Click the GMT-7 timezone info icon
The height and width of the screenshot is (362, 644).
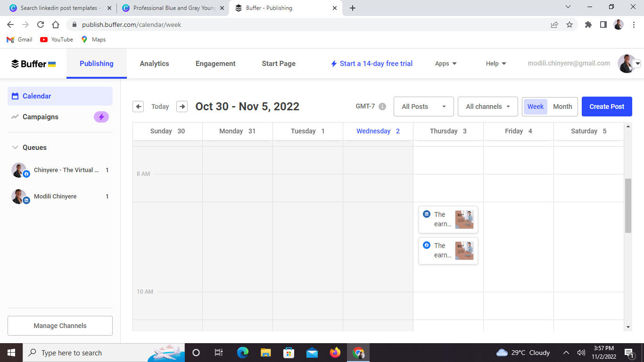click(382, 107)
